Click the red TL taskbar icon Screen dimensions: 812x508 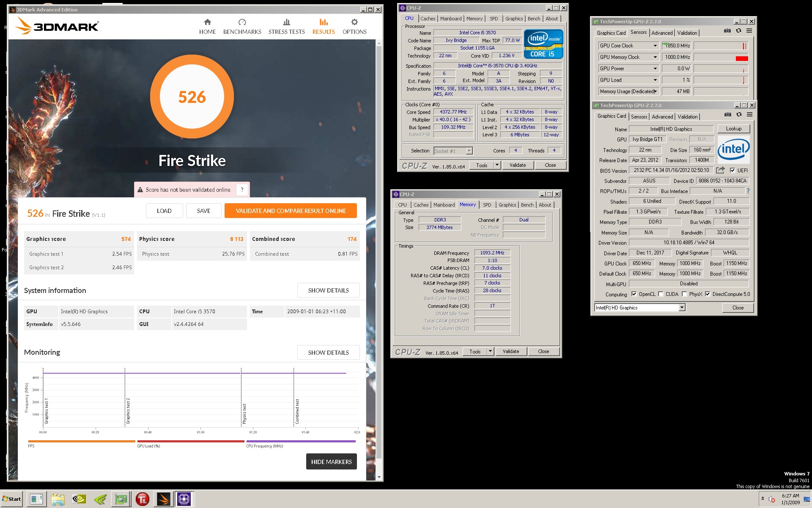pos(142,500)
